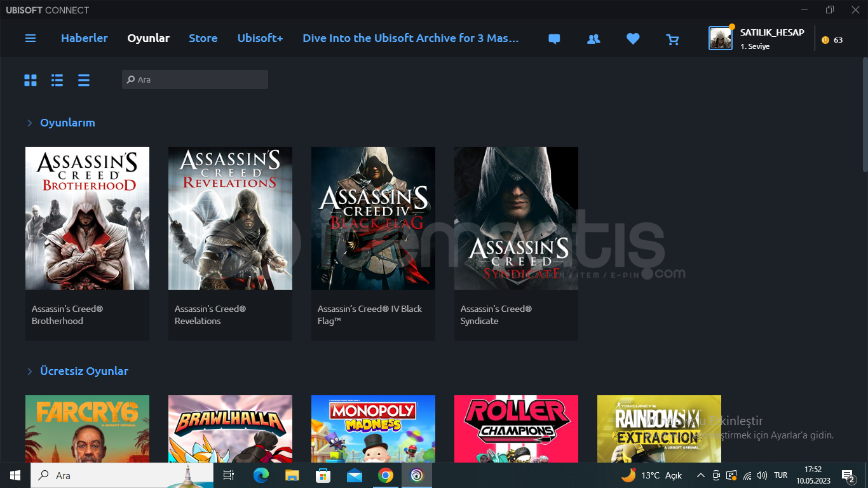Select the Brawlhalla free game cover
This screenshot has width=868, height=488.
tap(231, 429)
